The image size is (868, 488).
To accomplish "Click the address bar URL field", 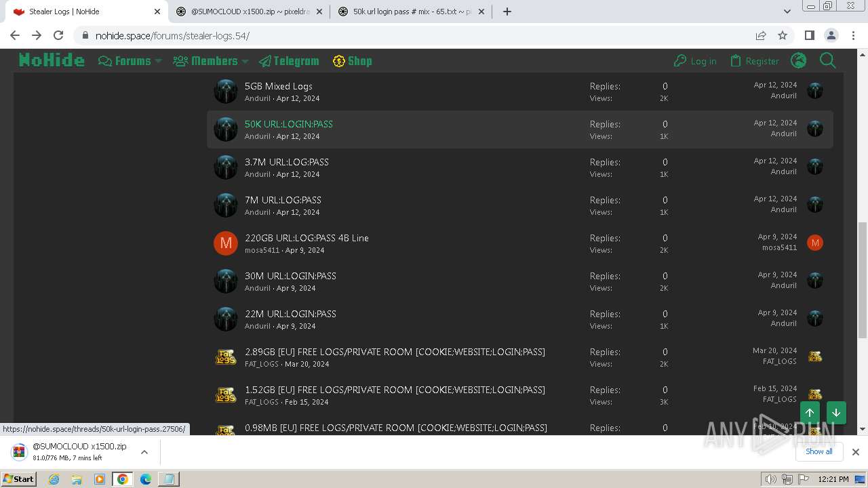I will pyautogui.click(x=420, y=36).
